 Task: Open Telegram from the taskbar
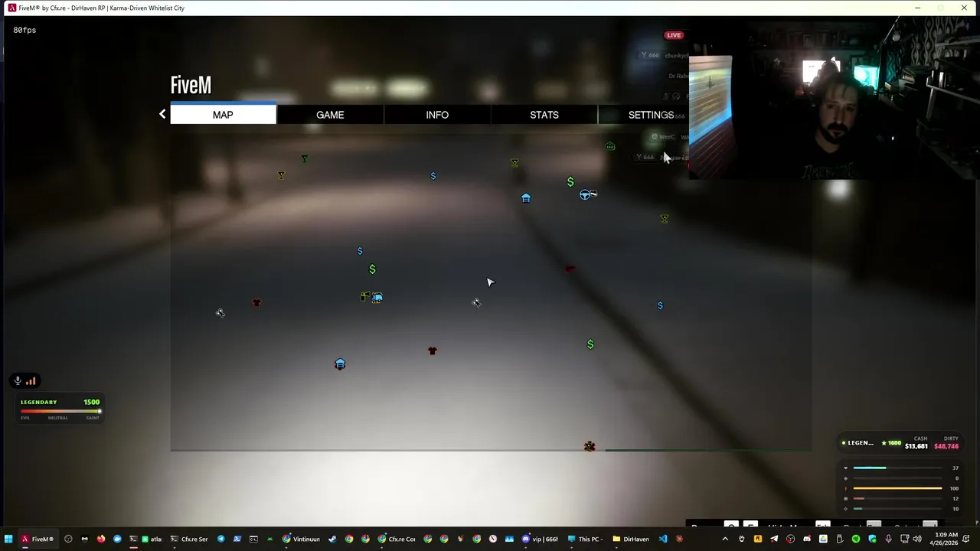pos(220,539)
